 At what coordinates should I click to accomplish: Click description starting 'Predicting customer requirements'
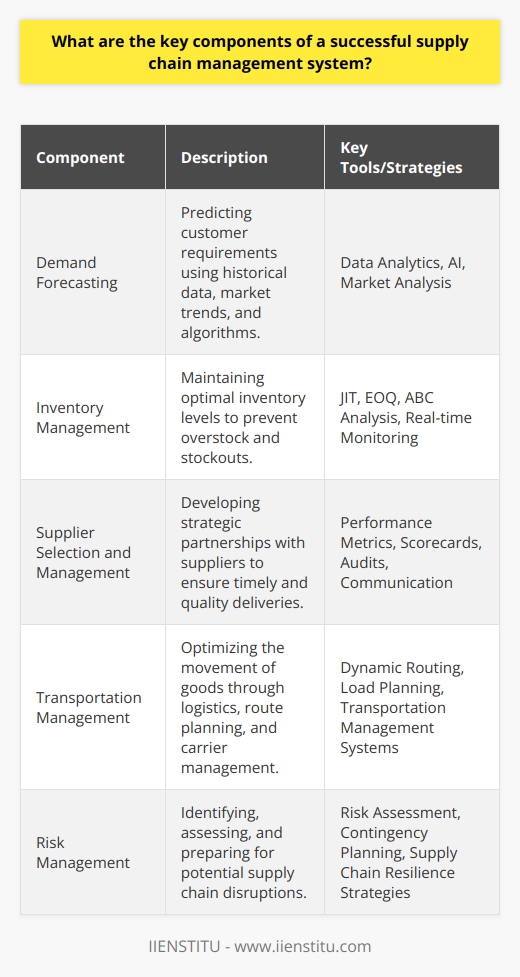245,272
